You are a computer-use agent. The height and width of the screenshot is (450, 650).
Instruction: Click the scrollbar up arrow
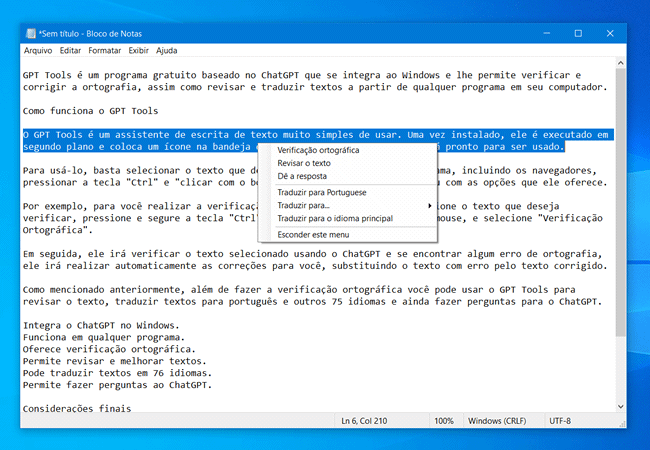pyautogui.click(x=620, y=63)
